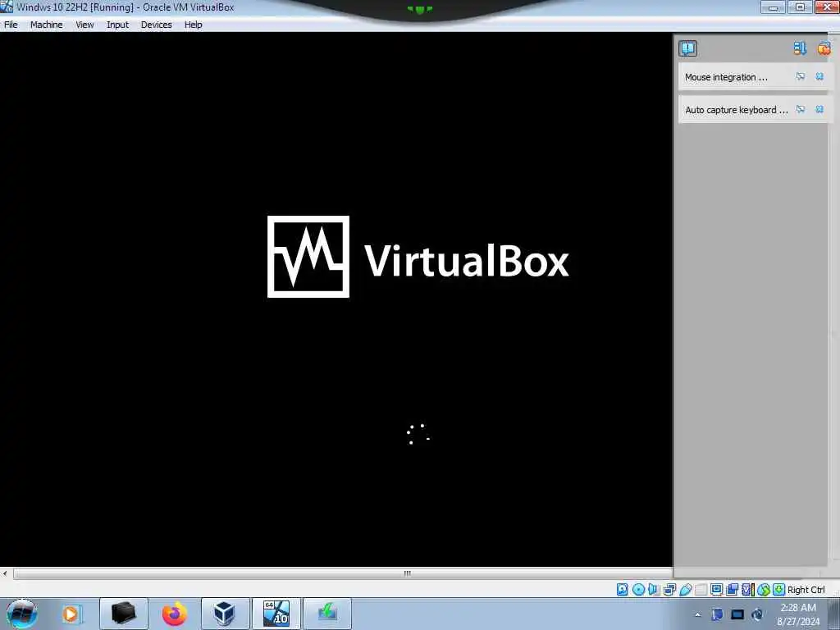840x630 pixels.
Task: Show hidden system tray icons
Action: point(697,614)
